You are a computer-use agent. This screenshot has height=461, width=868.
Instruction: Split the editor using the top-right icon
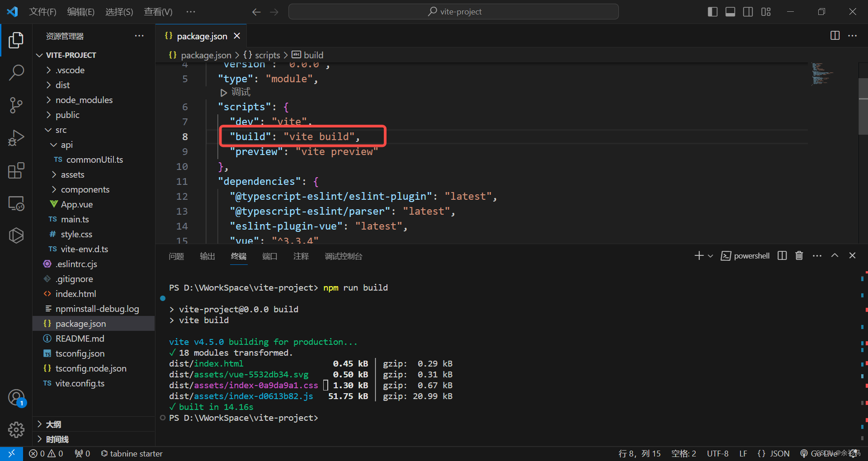[835, 36]
